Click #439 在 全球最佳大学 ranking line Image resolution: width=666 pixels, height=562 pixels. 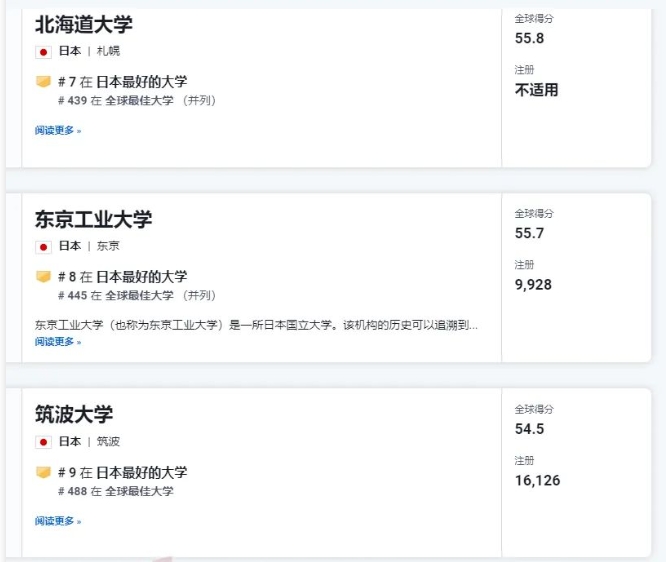pos(137,101)
